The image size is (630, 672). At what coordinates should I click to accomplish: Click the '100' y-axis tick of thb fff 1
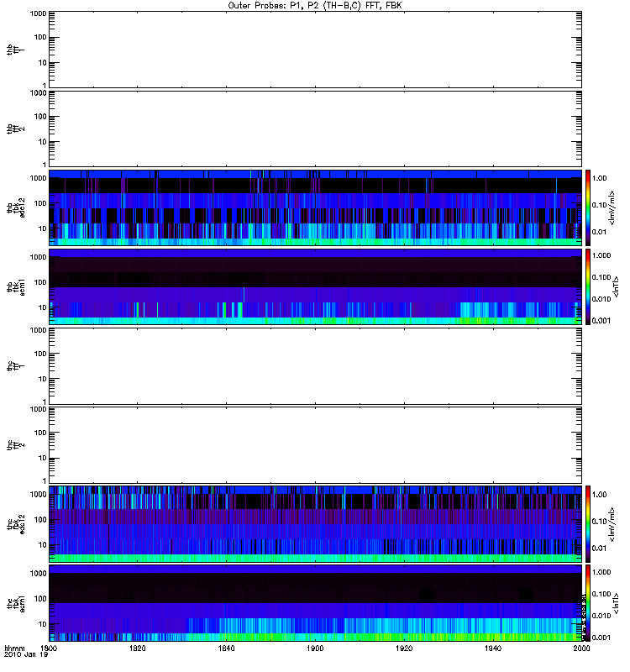[x=40, y=37]
